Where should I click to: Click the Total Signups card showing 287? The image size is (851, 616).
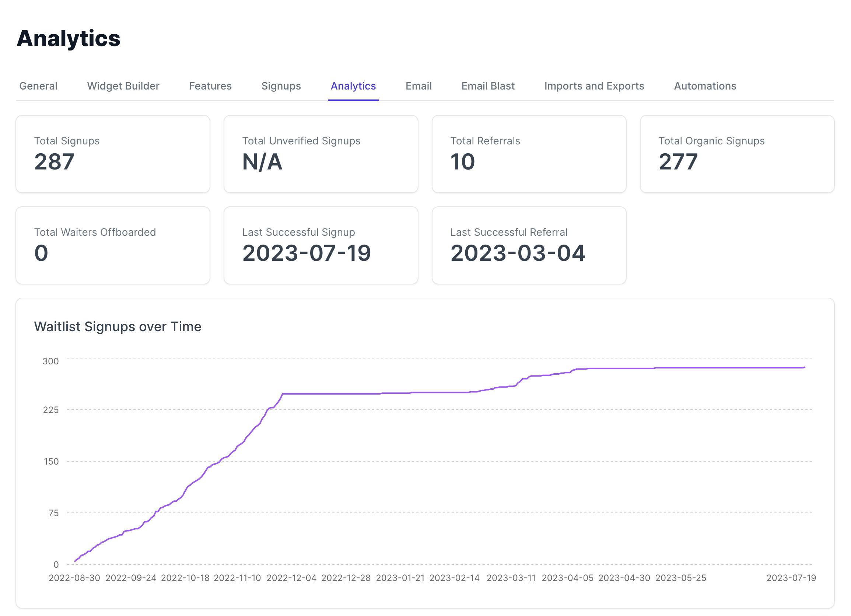[113, 153]
